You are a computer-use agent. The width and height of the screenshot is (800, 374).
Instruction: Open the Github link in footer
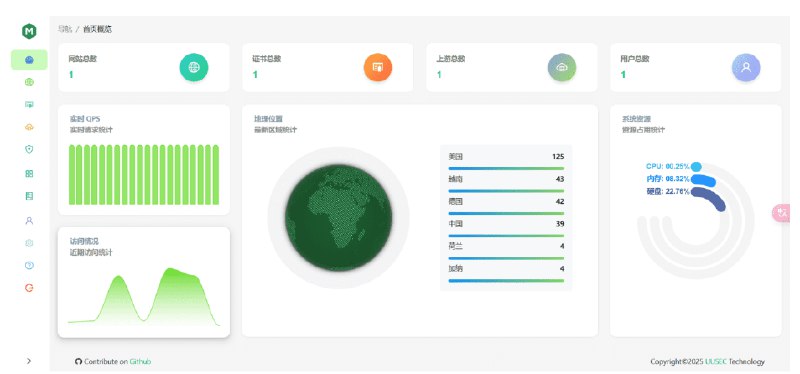[140, 361]
